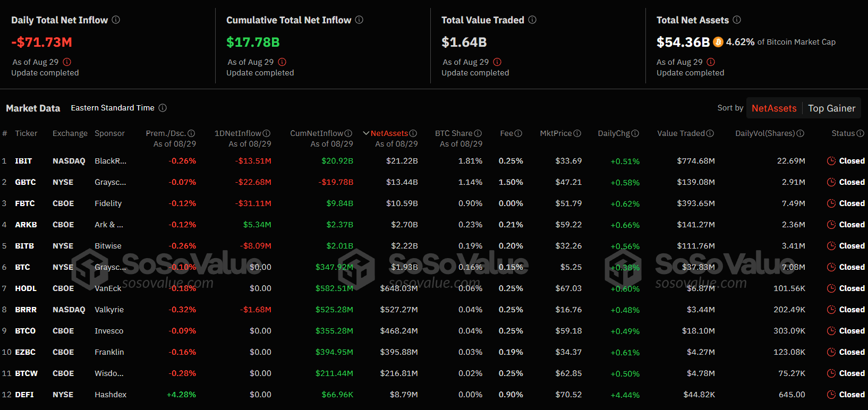This screenshot has height=410, width=868.
Task: Toggle sort arrow on NetAssets column
Action: tap(366, 133)
